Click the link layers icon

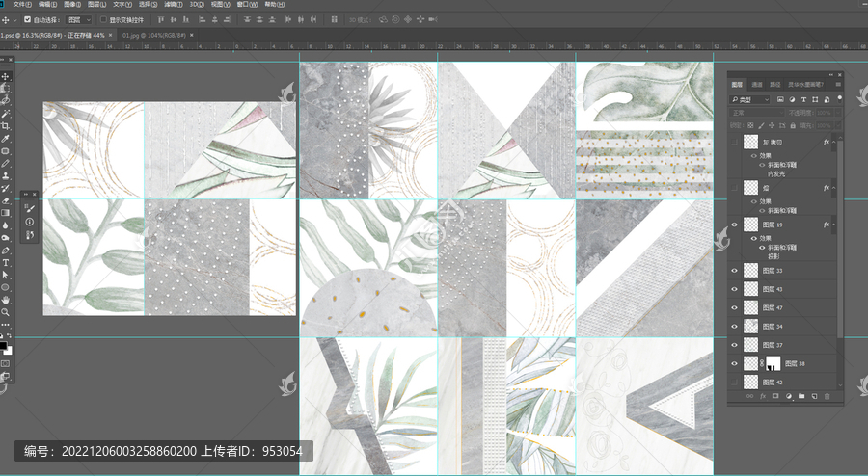point(749,396)
